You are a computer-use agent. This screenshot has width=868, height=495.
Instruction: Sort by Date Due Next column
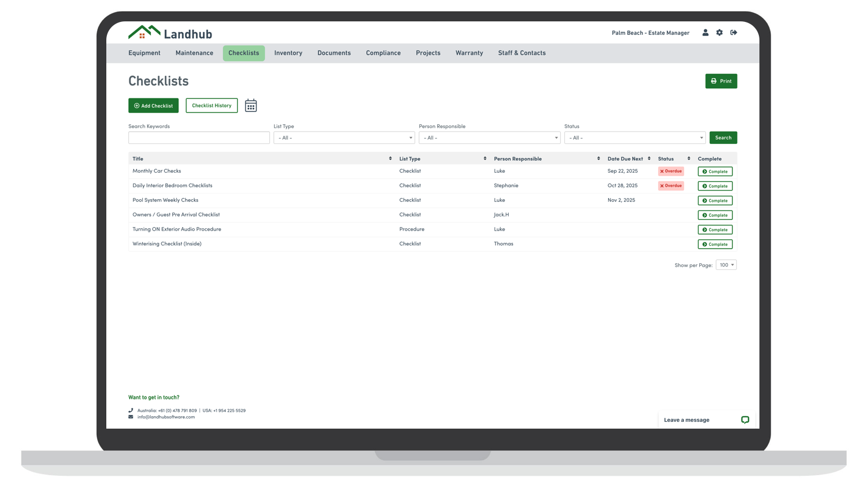point(649,159)
